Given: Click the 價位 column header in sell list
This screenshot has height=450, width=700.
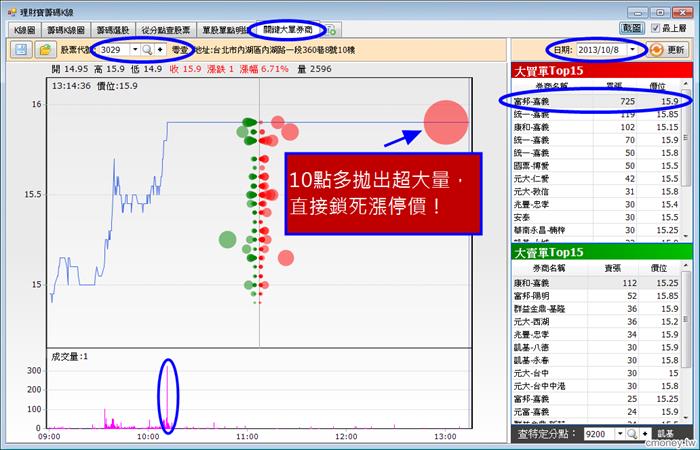Looking at the screenshot, I should tap(659, 268).
